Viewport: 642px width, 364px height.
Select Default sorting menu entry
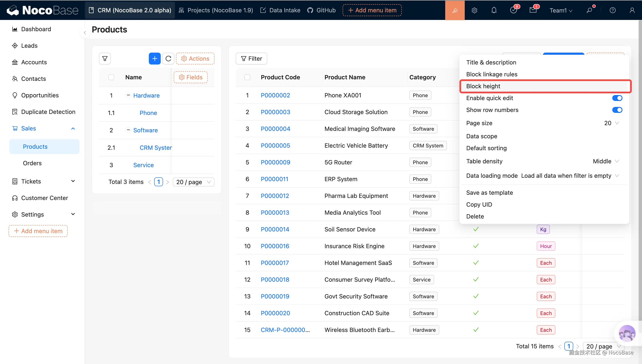(x=544, y=148)
